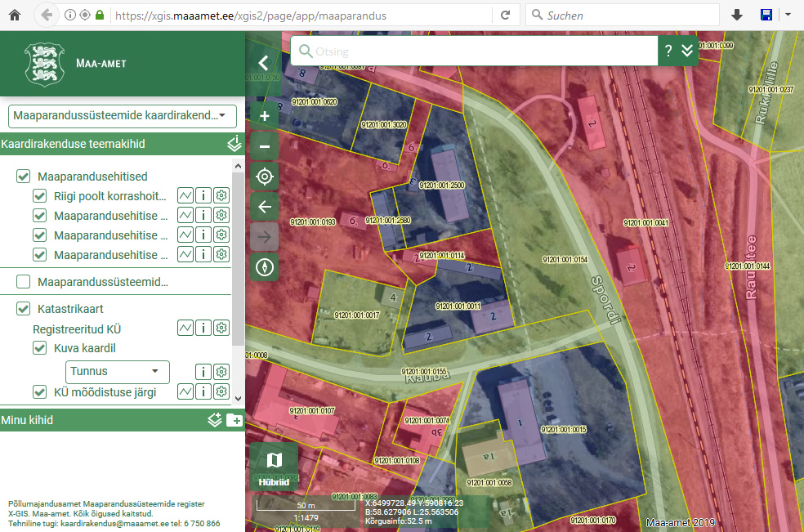Open settings gear for Registreeritud KÜ

[221, 329]
